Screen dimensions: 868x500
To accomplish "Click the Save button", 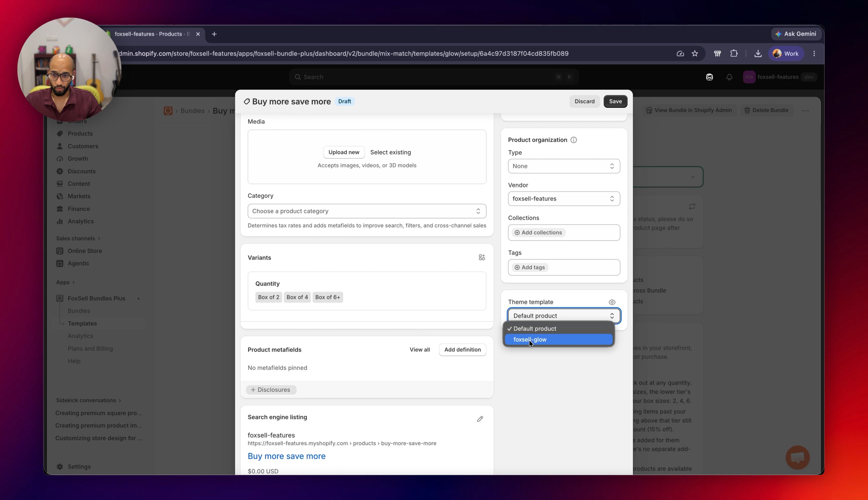I will 615,101.
